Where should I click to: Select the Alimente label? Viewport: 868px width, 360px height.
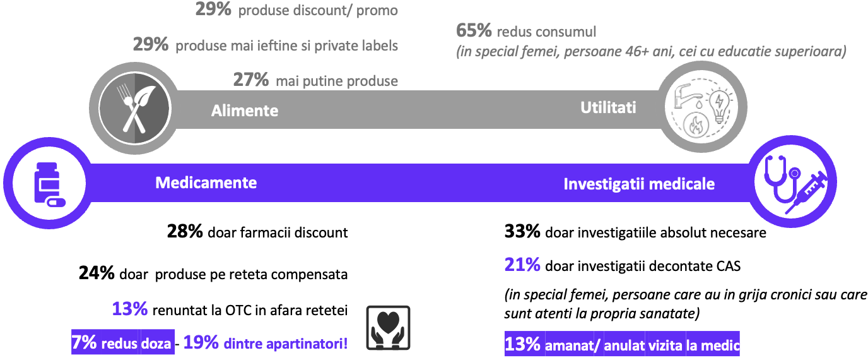pos(245,111)
